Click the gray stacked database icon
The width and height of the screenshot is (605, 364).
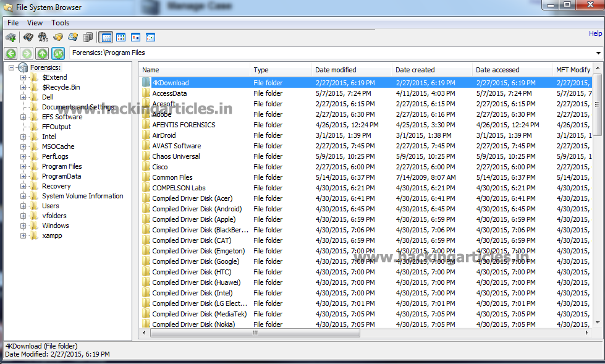point(88,37)
